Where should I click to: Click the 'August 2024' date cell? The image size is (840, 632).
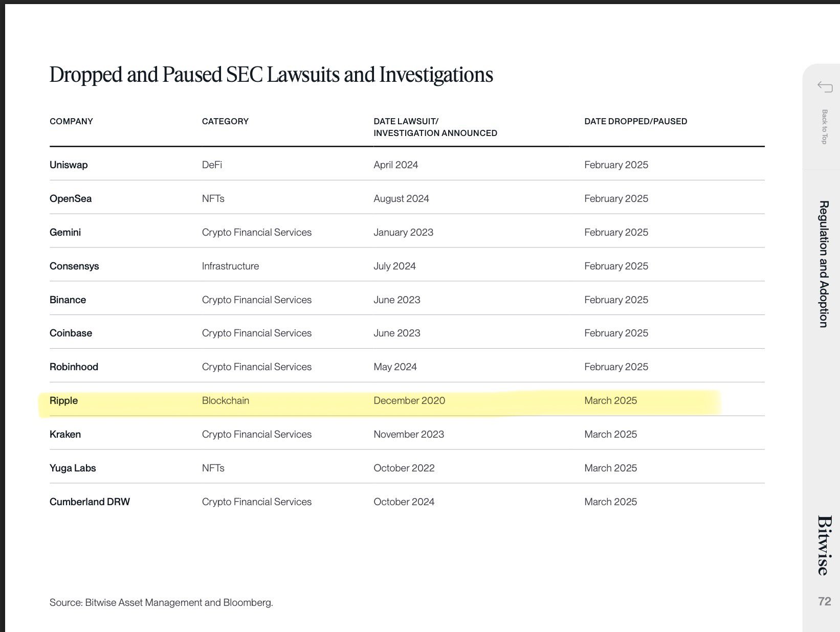tap(401, 198)
